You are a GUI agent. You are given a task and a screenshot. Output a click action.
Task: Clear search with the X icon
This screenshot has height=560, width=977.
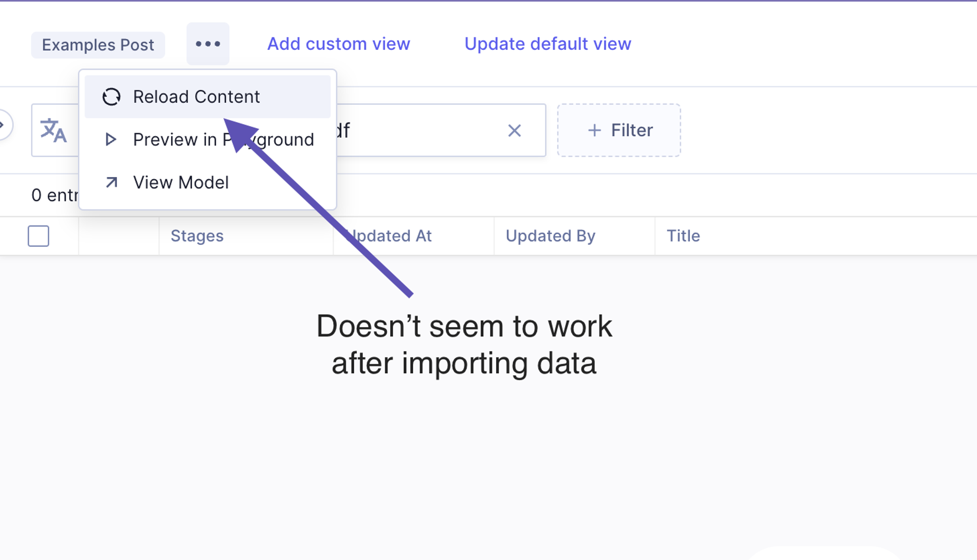point(514,131)
